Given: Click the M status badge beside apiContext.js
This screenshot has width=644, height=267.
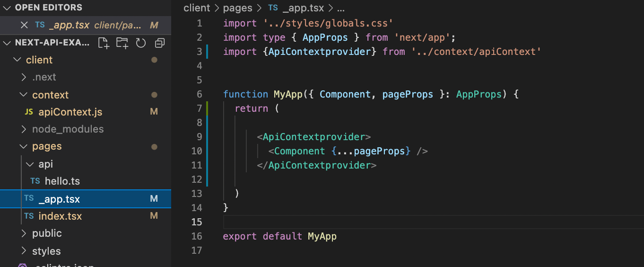Looking at the screenshot, I should coord(154,112).
